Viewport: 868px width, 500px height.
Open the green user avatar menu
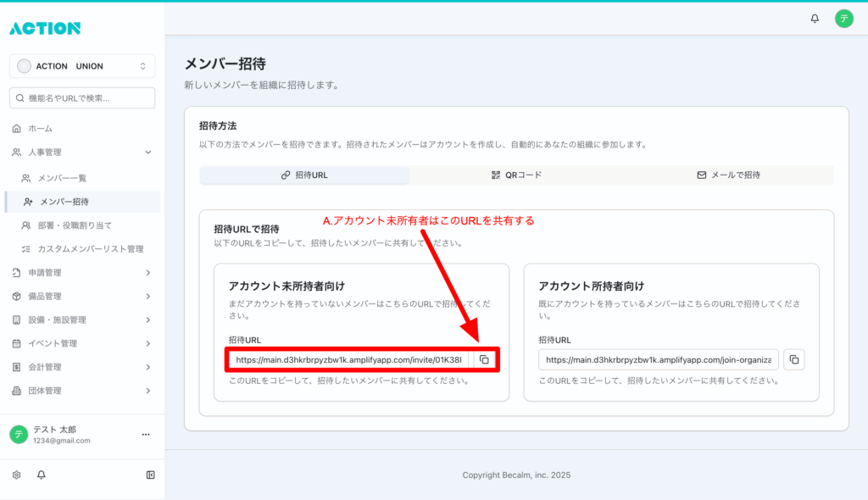point(843,19)
